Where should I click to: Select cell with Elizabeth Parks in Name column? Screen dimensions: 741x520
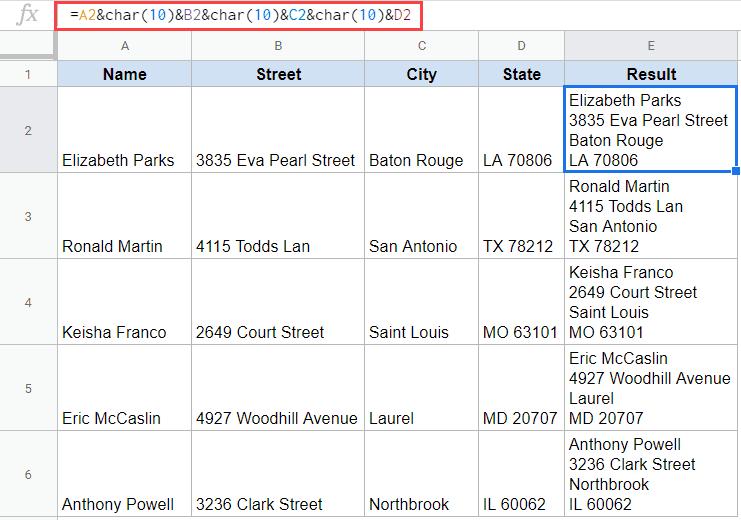pos(124,130)
